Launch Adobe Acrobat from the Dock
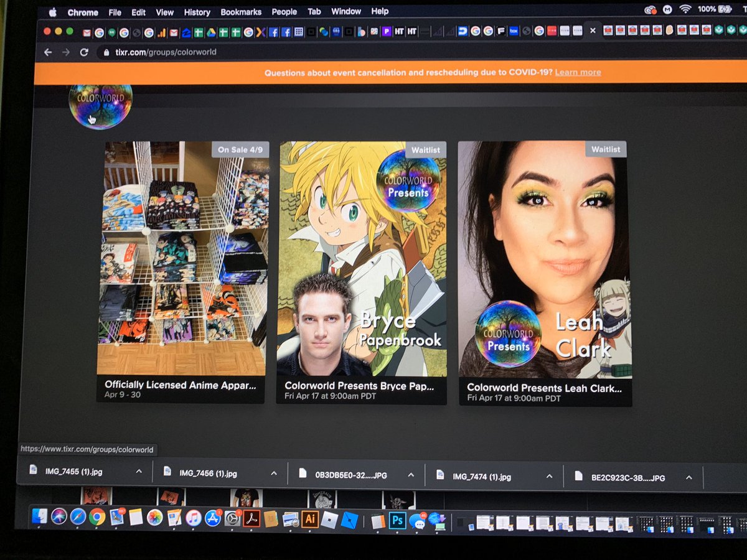This screenshot has height=560, width=747. click(251, 518)
